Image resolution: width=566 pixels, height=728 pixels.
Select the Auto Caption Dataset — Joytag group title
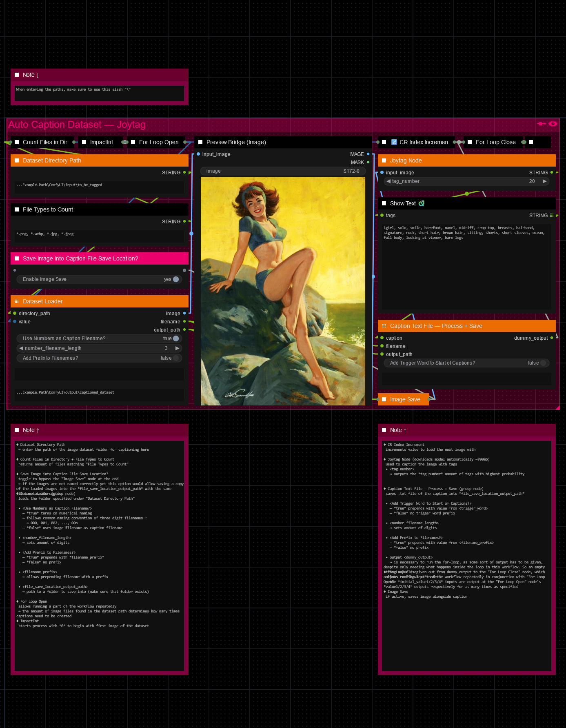click(x=77, y=125)
